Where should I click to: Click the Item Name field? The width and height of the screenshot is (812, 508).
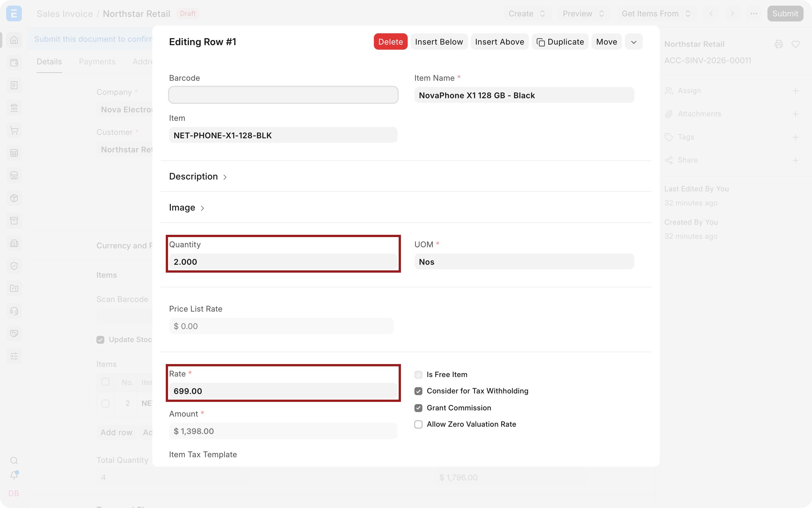[x=524, y=95]
